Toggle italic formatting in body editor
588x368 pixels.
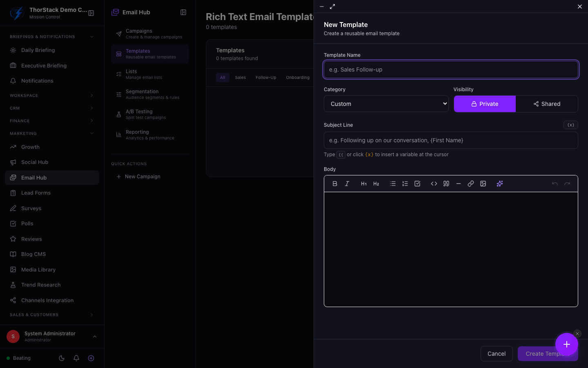(347, 184)
